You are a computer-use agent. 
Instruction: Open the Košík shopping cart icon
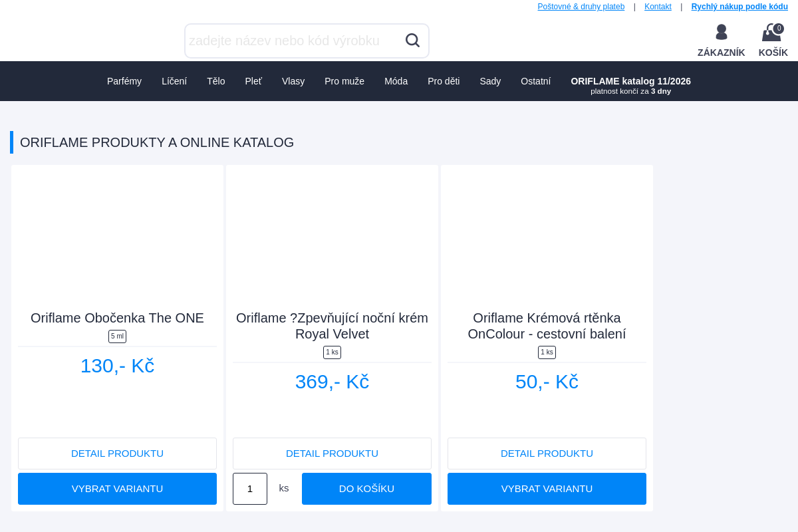click(773, 41)
